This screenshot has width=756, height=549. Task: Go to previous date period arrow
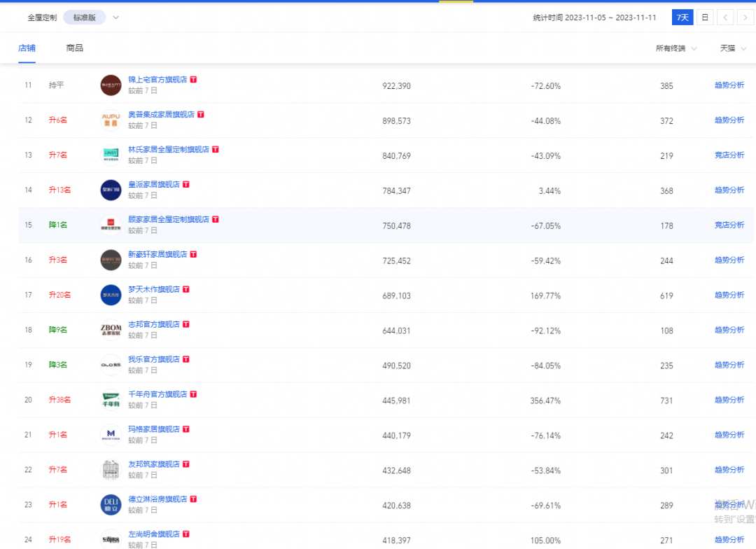click(x=725, y=18)
